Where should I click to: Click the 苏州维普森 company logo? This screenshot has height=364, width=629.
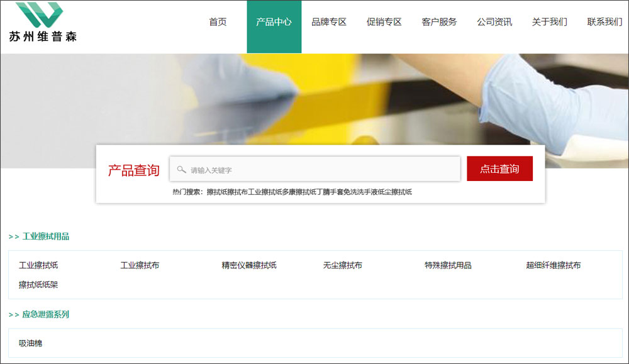pyautogui.click(x=43, y=21)
